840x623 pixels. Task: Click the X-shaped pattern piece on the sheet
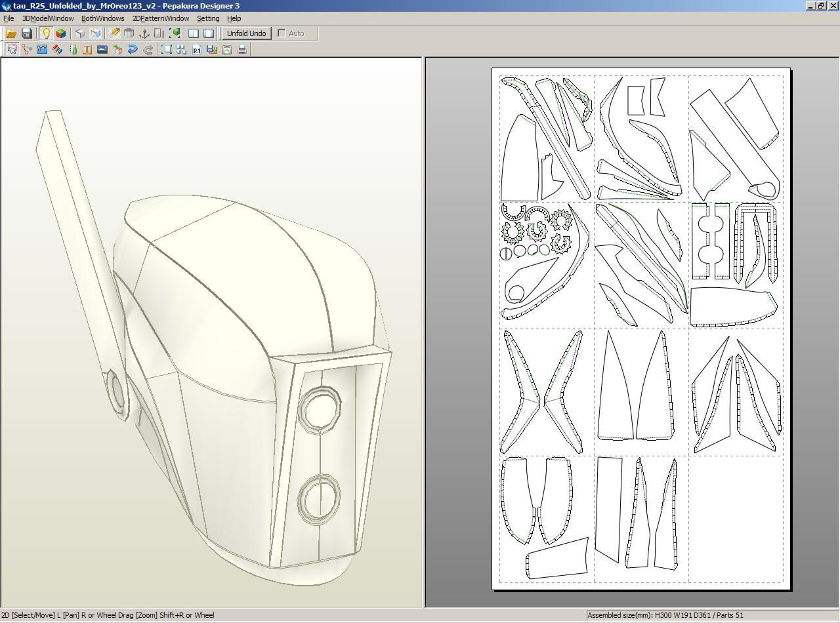coord(542,392)
